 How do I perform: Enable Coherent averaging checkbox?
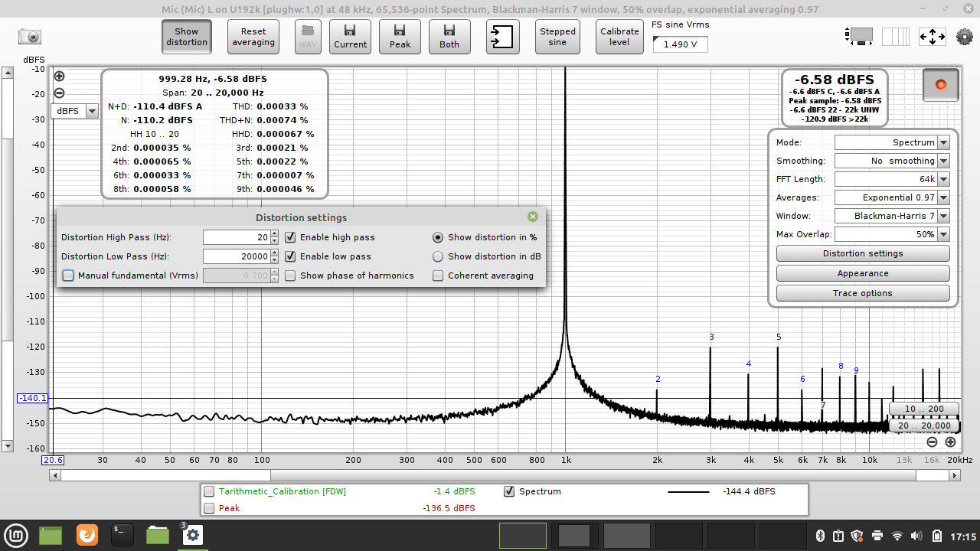pos(438,275)
